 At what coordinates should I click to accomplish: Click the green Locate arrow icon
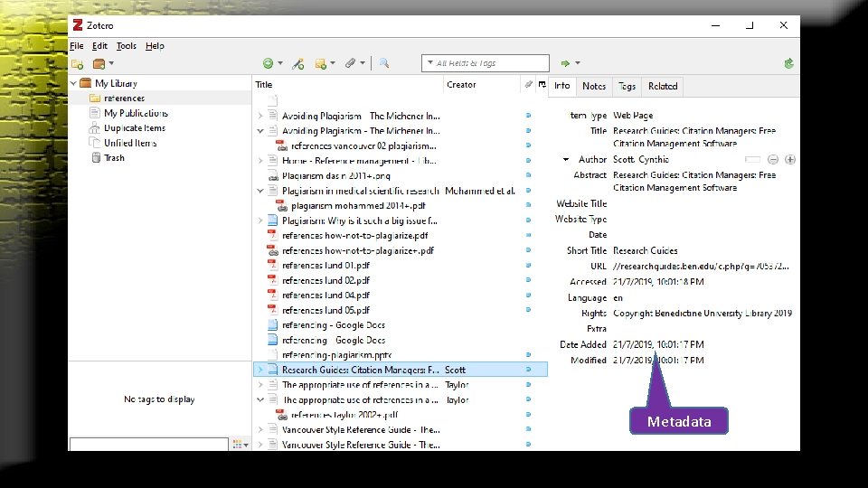point(565,63)
